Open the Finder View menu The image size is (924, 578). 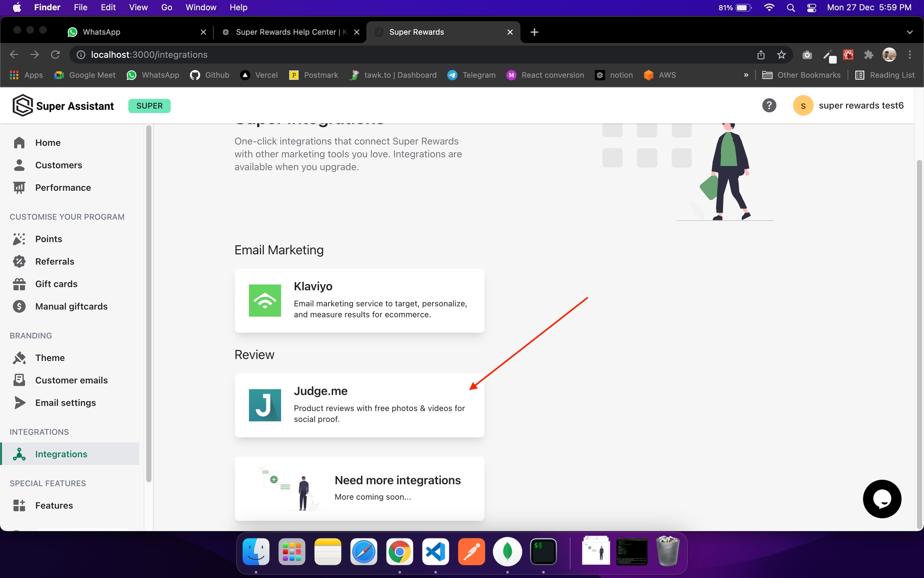pos(138,8)
